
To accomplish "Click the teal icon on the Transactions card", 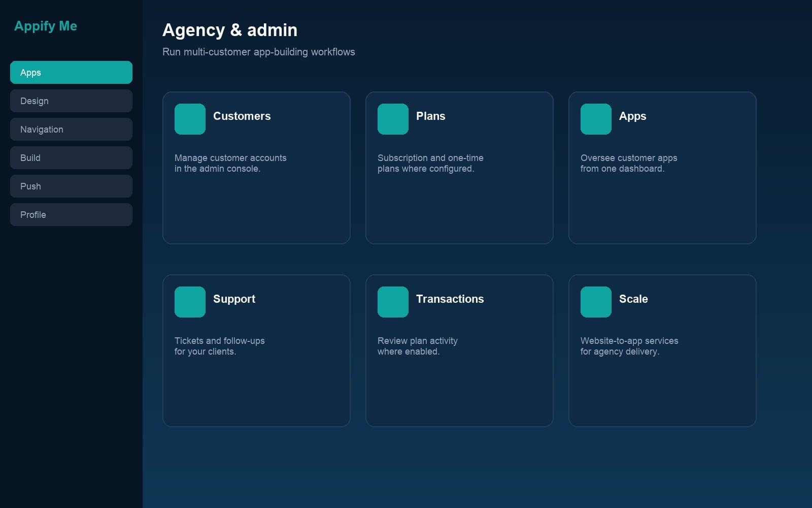I will (393, 302).
